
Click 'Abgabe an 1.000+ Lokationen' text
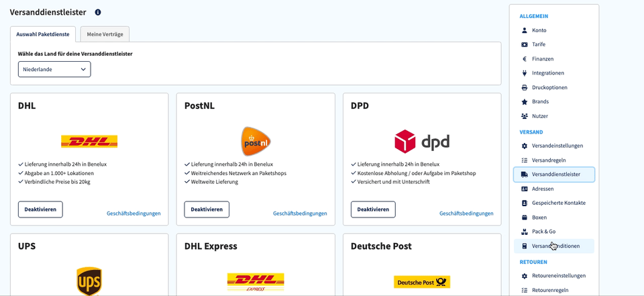coord(59,173)
